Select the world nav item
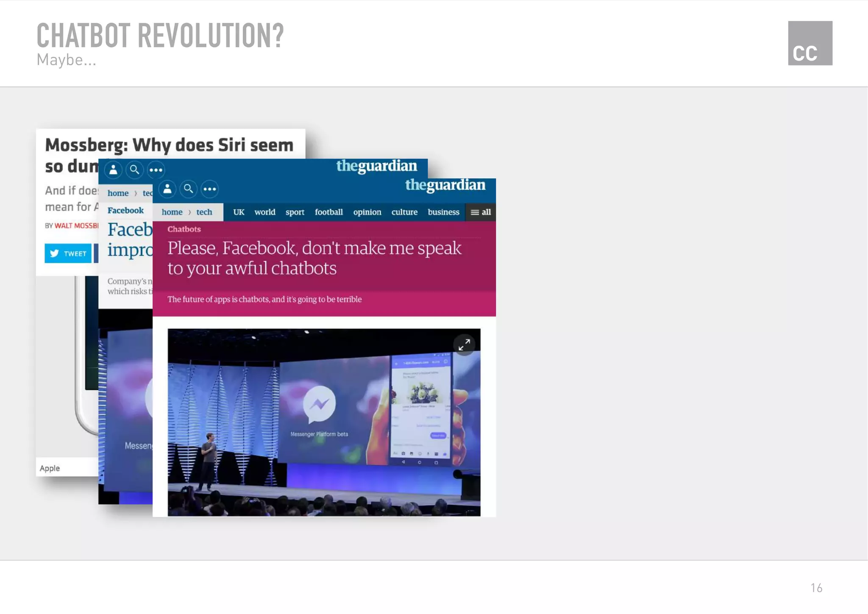 (x=265, y=212)
